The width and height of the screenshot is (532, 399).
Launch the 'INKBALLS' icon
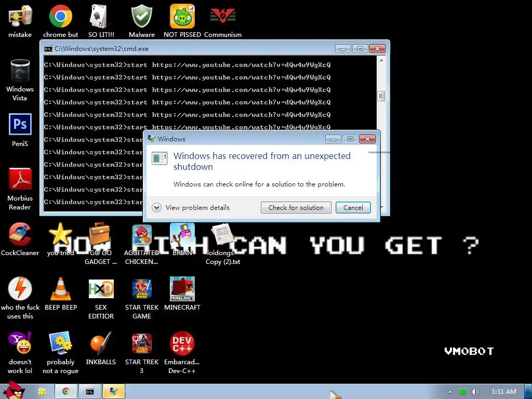point(101,349)
